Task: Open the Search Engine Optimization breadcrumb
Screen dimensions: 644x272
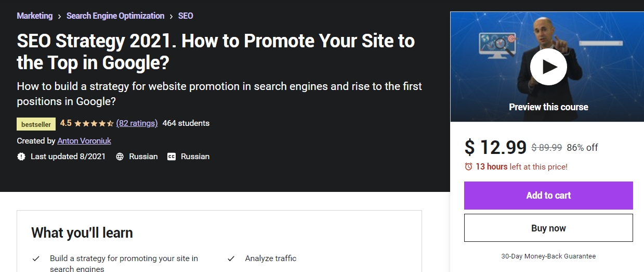Action: [x=115, y=16]
